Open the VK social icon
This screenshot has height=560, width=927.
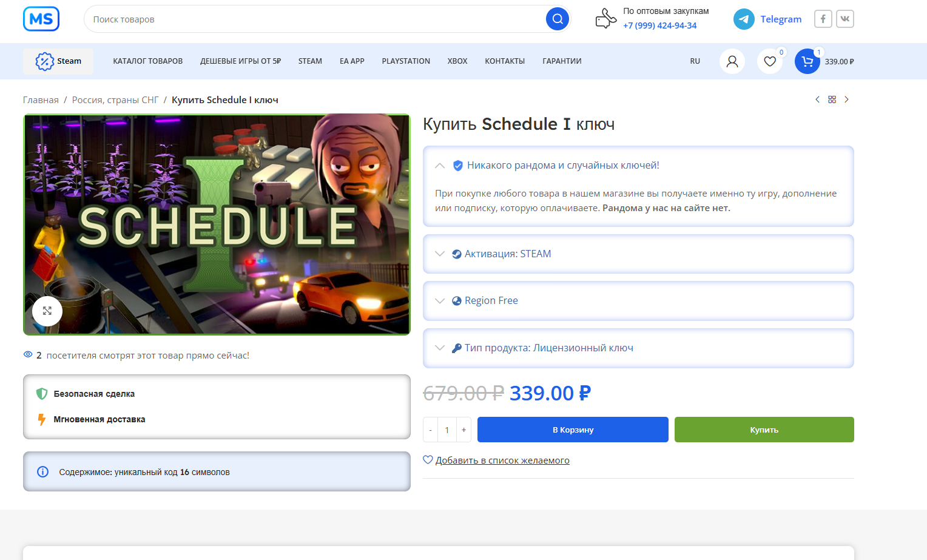click(x=844, y=19)
